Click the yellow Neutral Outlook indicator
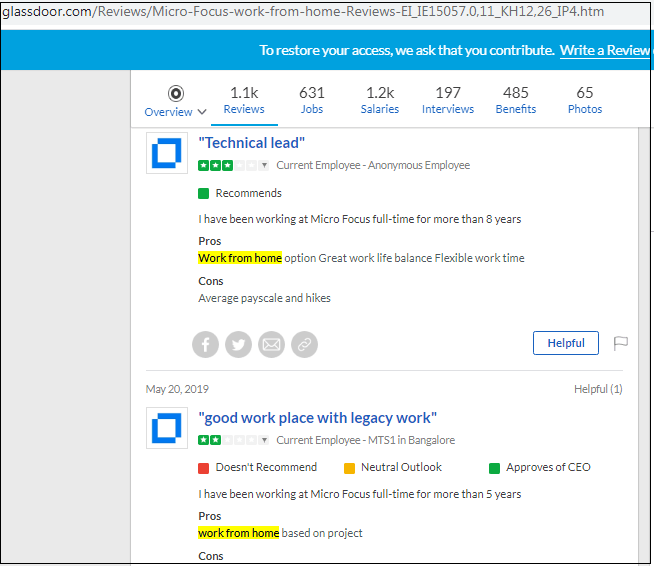This screenshot has height=566, width=654. click(x=349, y=468)
